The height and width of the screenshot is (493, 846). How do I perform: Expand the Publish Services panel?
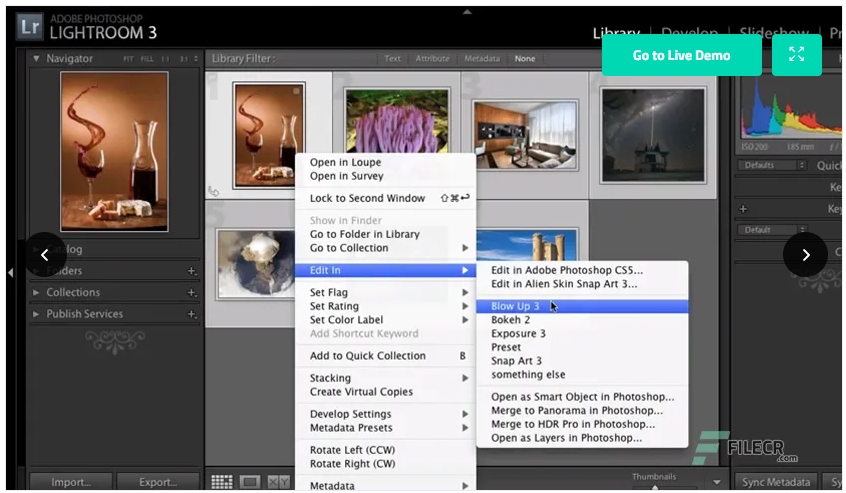(36, 314)
